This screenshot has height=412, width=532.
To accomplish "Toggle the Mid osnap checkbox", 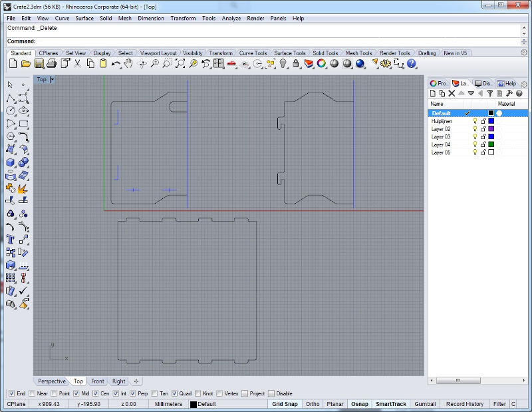I will [76, 393].
